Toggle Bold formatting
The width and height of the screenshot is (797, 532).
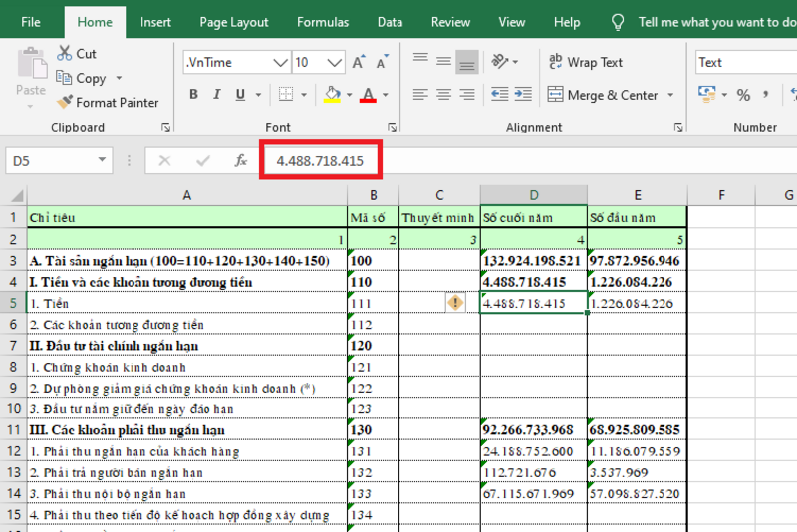[193, 95]
